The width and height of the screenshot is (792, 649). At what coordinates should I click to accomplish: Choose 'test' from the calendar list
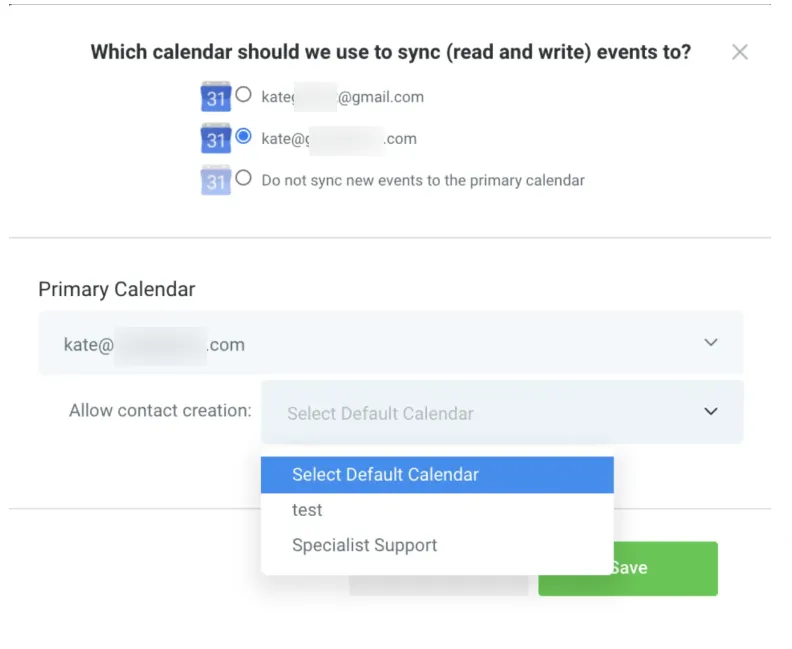pyautogui.click(x=307, y=510)
